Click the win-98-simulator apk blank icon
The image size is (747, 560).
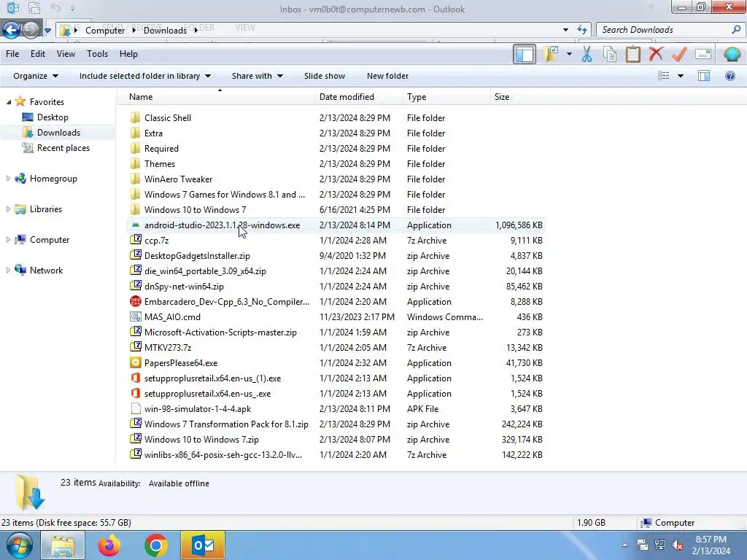pos(136,408)
